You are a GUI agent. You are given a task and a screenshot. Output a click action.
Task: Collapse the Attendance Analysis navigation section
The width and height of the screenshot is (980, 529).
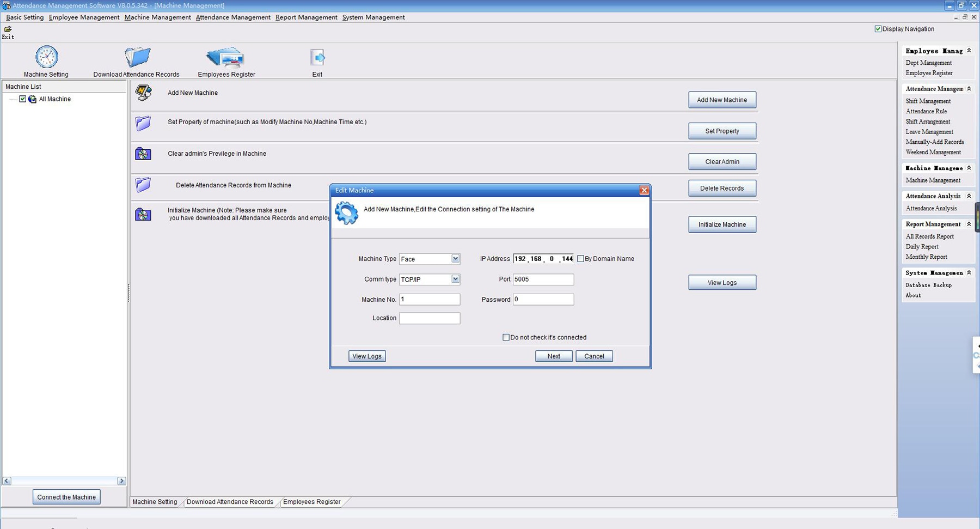click(969, 196)
